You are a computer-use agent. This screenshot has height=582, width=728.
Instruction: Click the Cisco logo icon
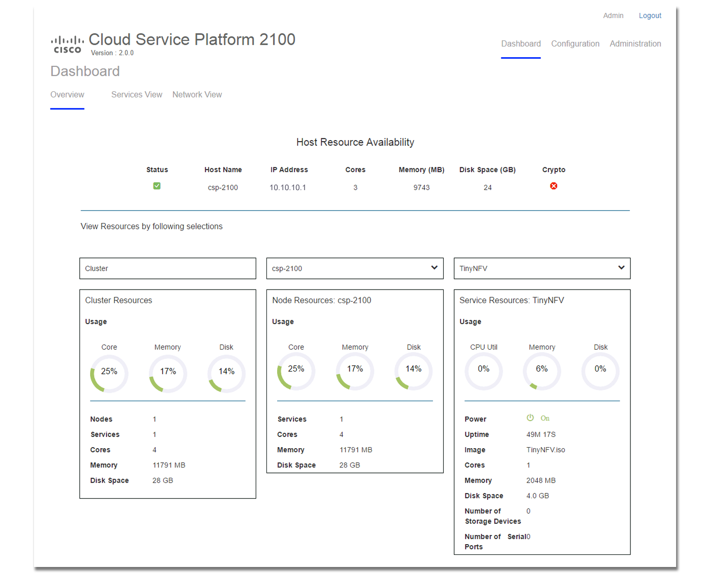(67, 44)
